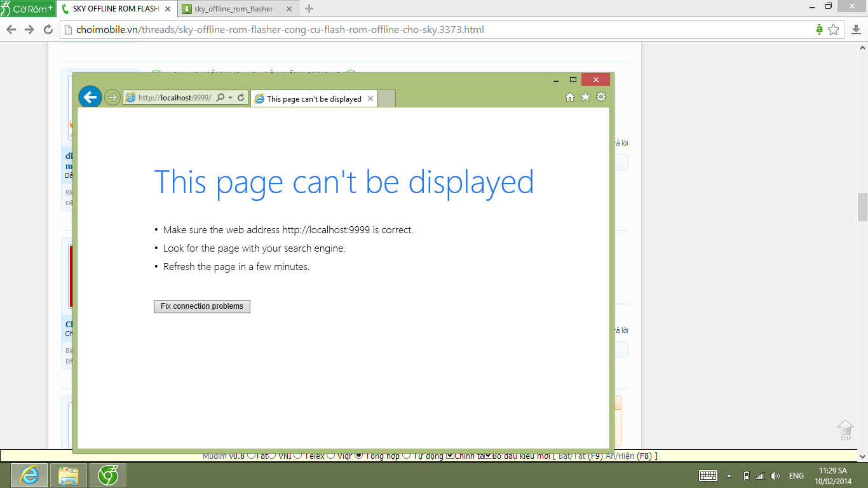Select the Telex input method radio
The width and height of the screenshot is (868, 488).
(298, 456)
